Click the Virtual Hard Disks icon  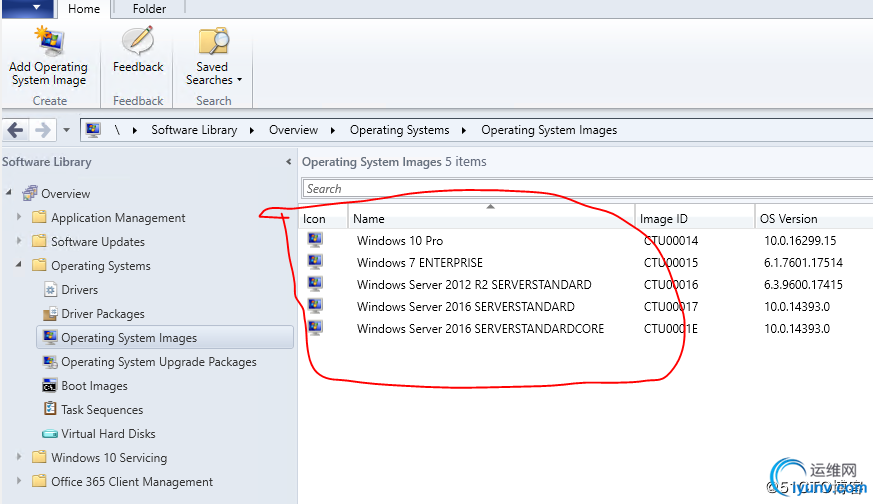[x=50, y=433]
